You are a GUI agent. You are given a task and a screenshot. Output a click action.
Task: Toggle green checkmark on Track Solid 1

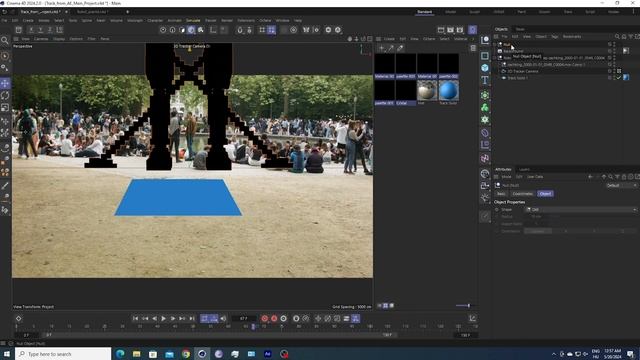619,78
